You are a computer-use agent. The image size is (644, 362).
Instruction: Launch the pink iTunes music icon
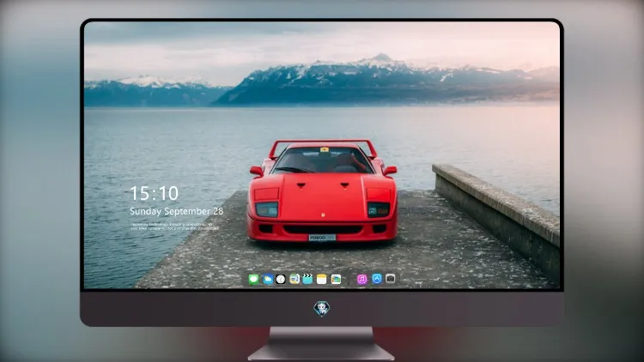[x=361, y=279]
